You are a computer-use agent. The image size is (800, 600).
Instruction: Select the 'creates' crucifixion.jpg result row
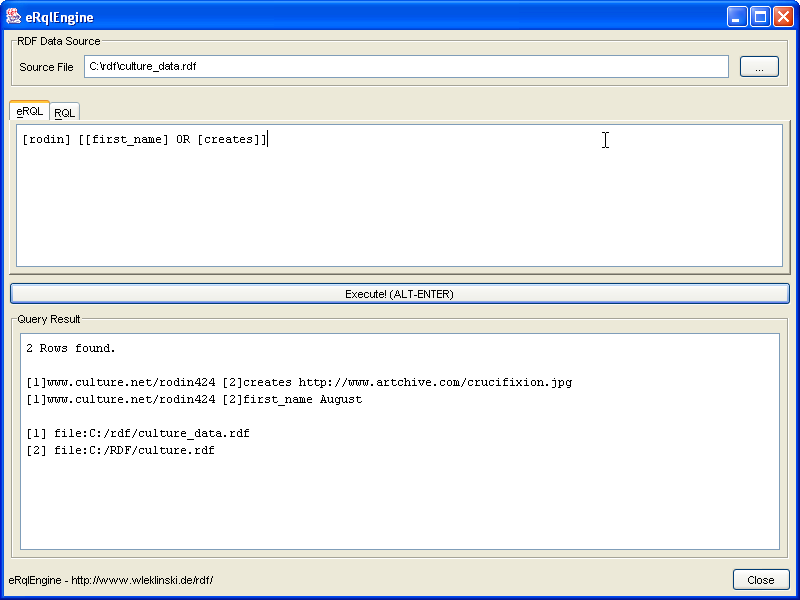click(x=299, y=383)
